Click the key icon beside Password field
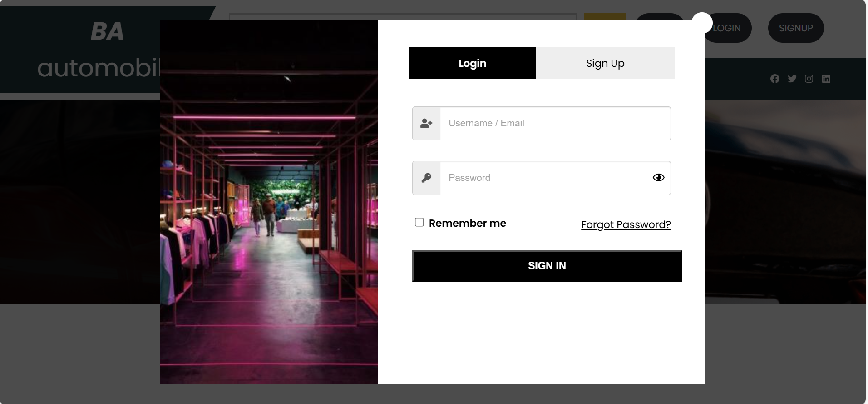The height and width of the screenshot is (404, 868). tap(426, 178)
